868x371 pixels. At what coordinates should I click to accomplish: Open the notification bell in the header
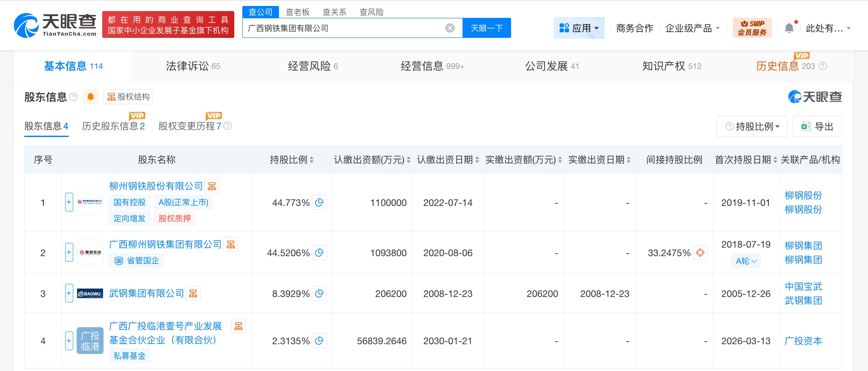coord(789,28)
